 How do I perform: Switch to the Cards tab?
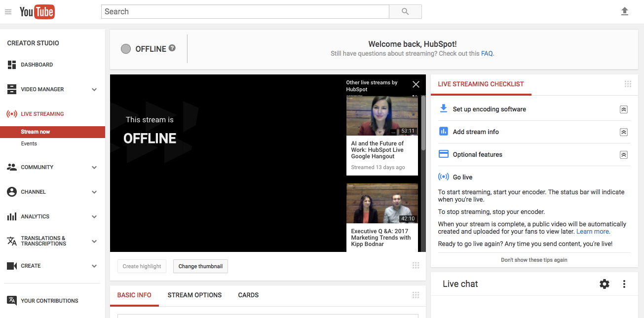click(248, 295)
